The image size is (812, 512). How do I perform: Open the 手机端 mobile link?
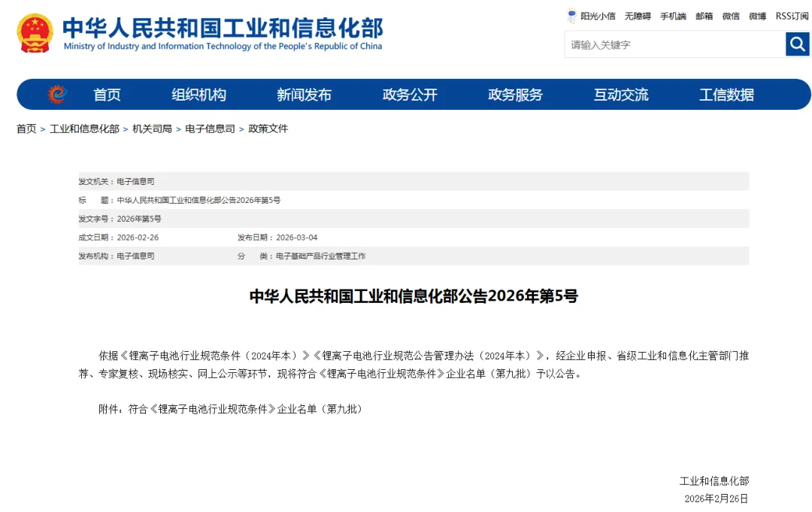click(x=673, y=16)
